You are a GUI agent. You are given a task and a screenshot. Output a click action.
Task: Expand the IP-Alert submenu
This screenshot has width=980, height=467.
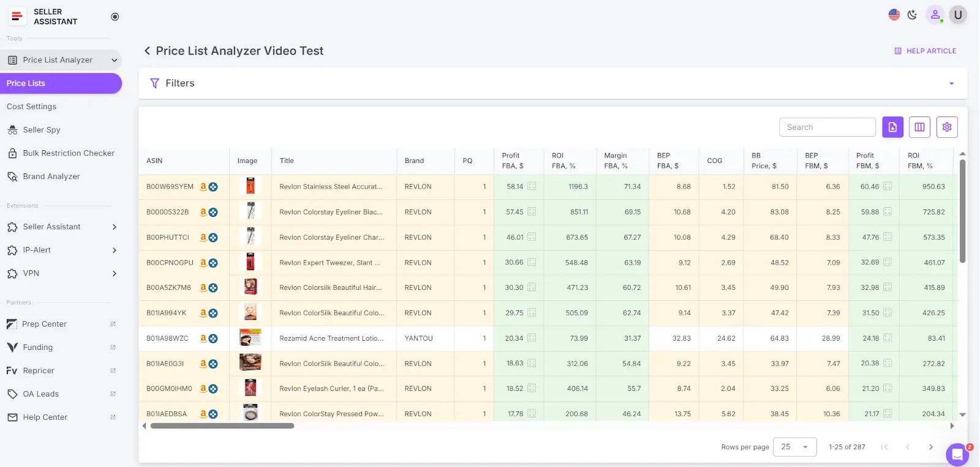pos(114,250)
